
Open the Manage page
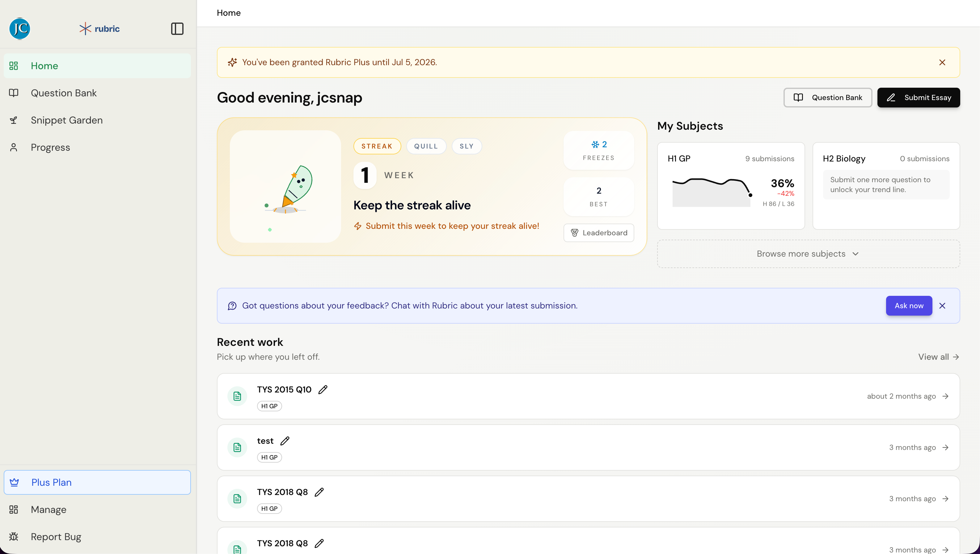click(97, 510)
